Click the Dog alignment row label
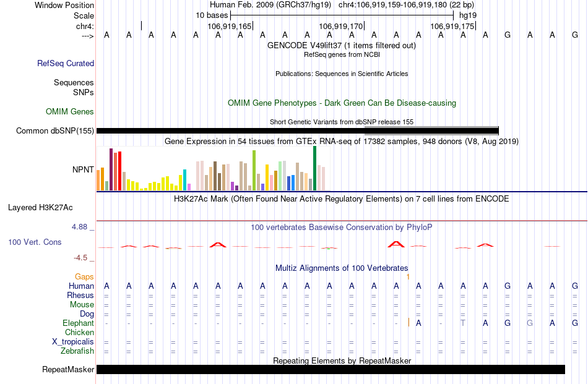The height and width of the screenshot is (384, 588). [87, 314]
